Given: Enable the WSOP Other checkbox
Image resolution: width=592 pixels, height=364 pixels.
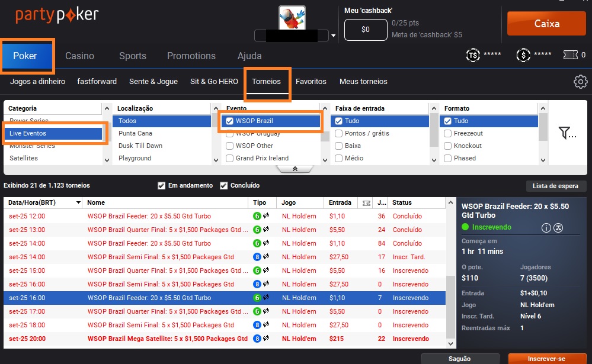Looking at the screenshot, I should 229,146.
